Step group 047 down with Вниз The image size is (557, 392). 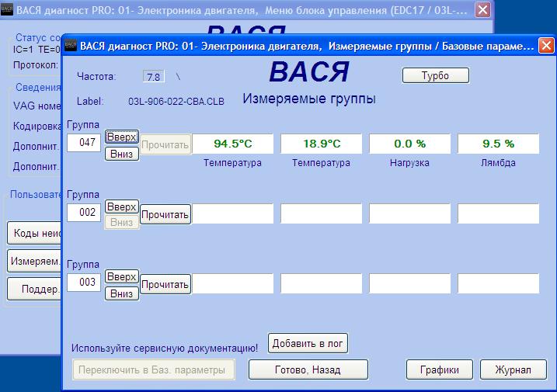pos(121,154)
